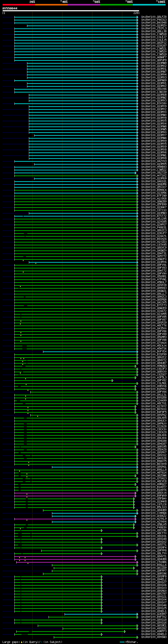Click the UniRef100_Q4PNJ0 label
The width and height of the screenshot is (168, 644).
pyautogui.click(x=154, y=424)
